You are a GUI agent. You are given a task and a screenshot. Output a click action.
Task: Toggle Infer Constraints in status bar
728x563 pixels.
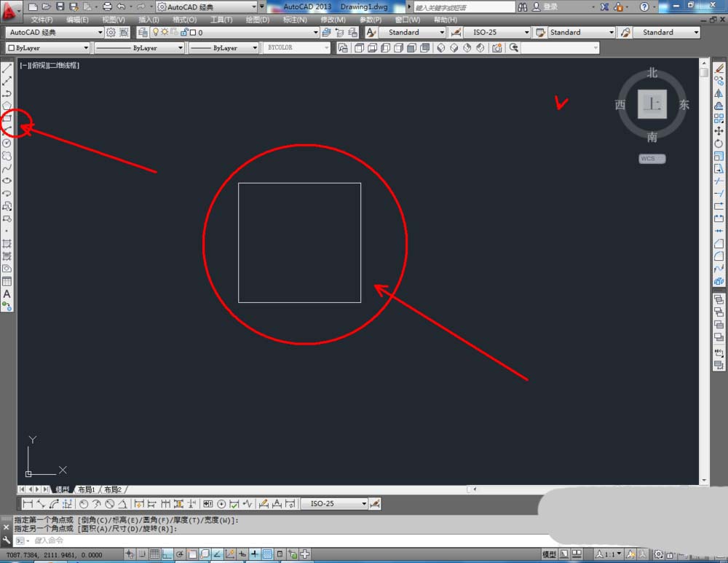130,554
